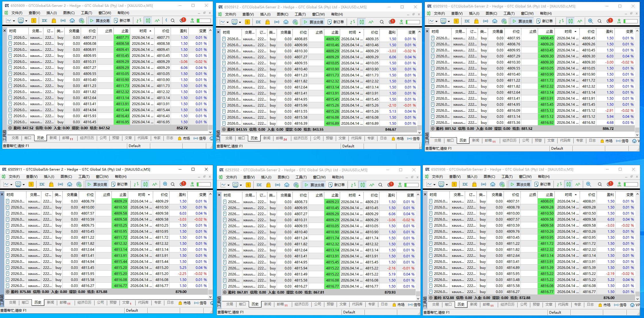644x318 pixels.
Task: Click the green connection level bar in window 6505909
Action: (204, 21)
